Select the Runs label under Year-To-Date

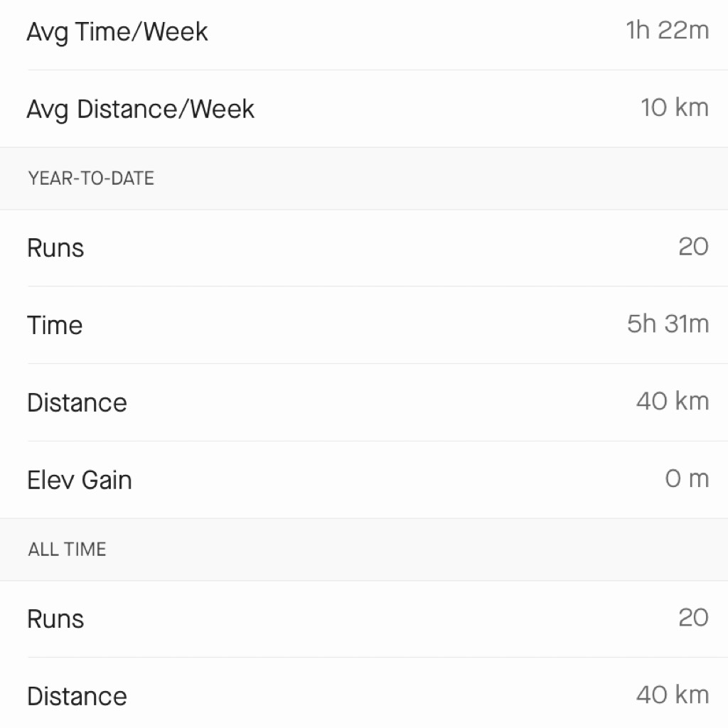point(55,247)
